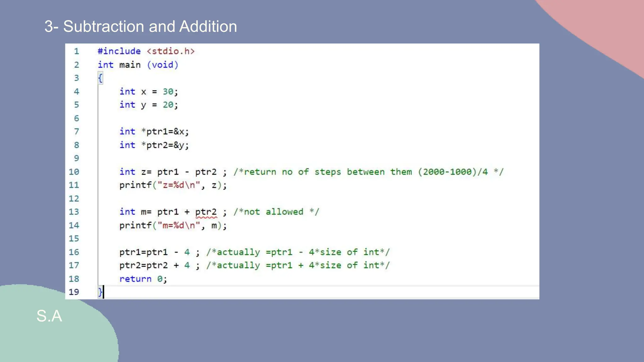Click the "ptr1 + 4*size of int" comment
This screenshot has width=644, height=362.
pyautogui.click(x=298, y=266)
